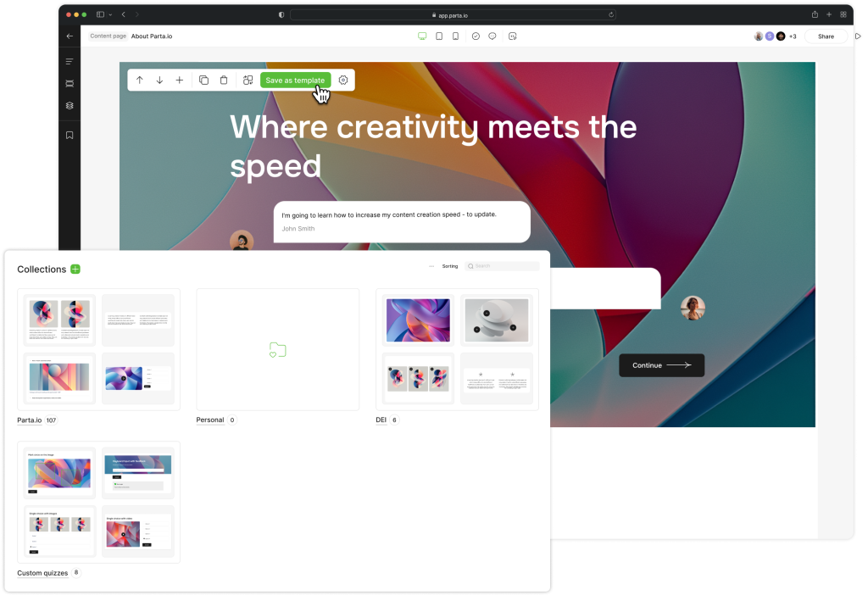Open browser sidebar dropdown chevron
The image size is (868, 595).
(111, 15)
